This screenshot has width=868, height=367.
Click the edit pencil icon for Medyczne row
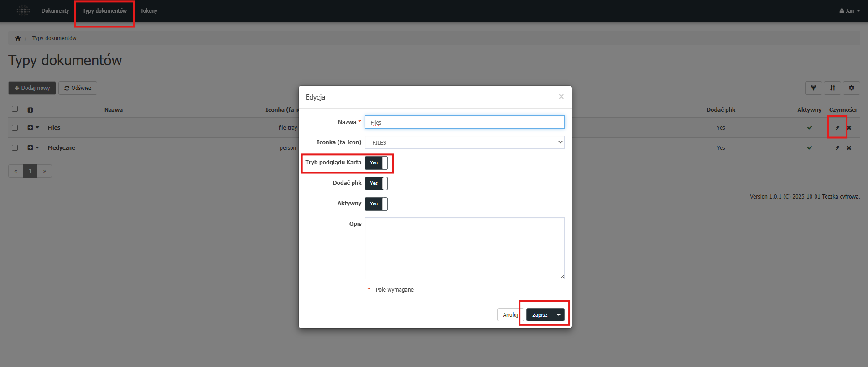837,148
